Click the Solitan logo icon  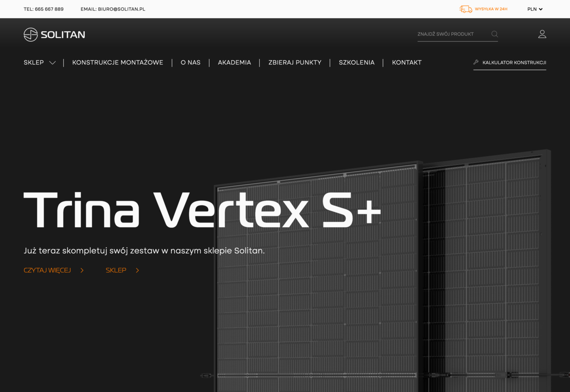point(30,34)
